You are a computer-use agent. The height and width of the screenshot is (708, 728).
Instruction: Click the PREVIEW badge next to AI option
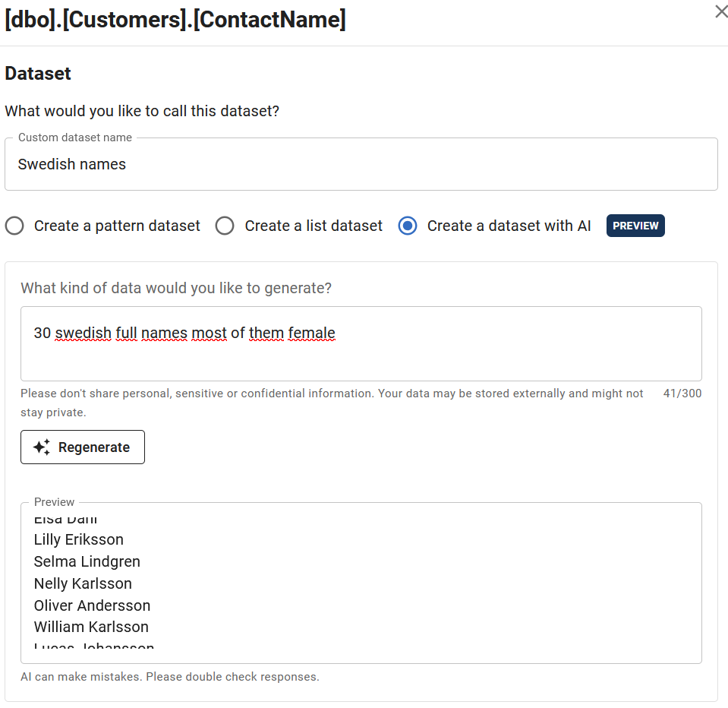635,226
